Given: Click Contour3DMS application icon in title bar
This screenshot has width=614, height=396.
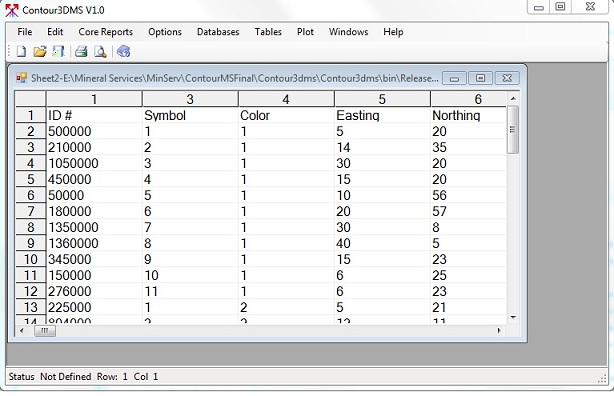Looking at the screenshot, I should (12, 10).
